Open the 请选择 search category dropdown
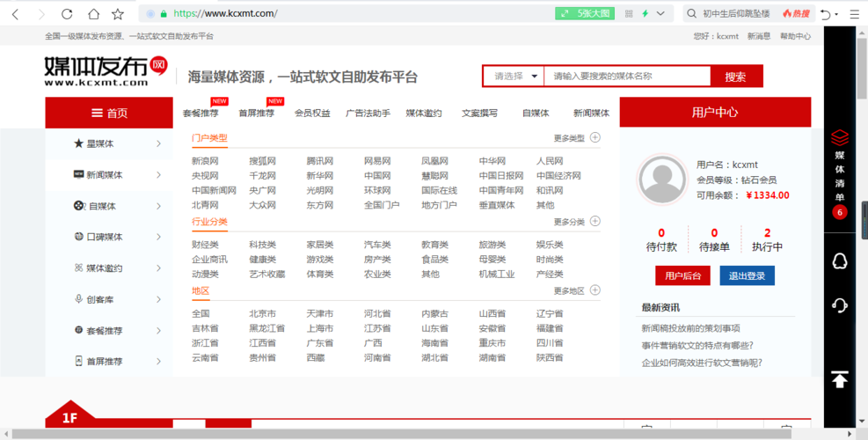This screenshot has height=440, width=868. [514, 77]
